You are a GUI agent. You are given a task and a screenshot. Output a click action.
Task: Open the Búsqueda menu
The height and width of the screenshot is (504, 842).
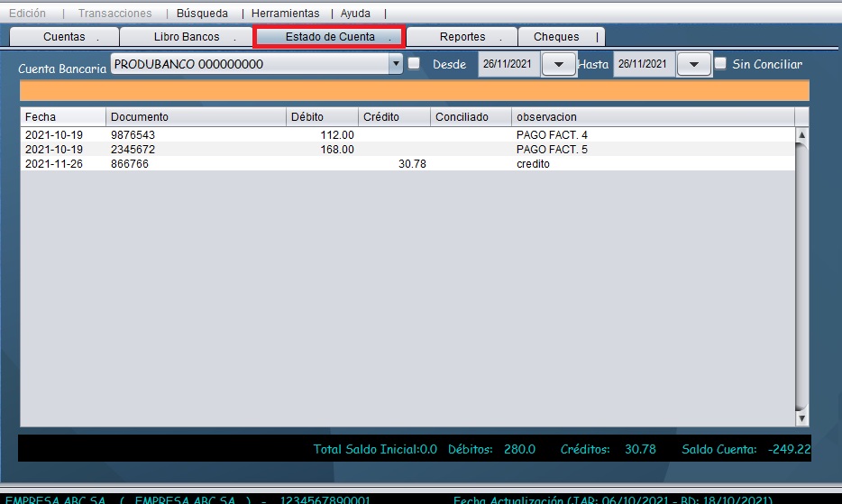(x=202, y=14)
